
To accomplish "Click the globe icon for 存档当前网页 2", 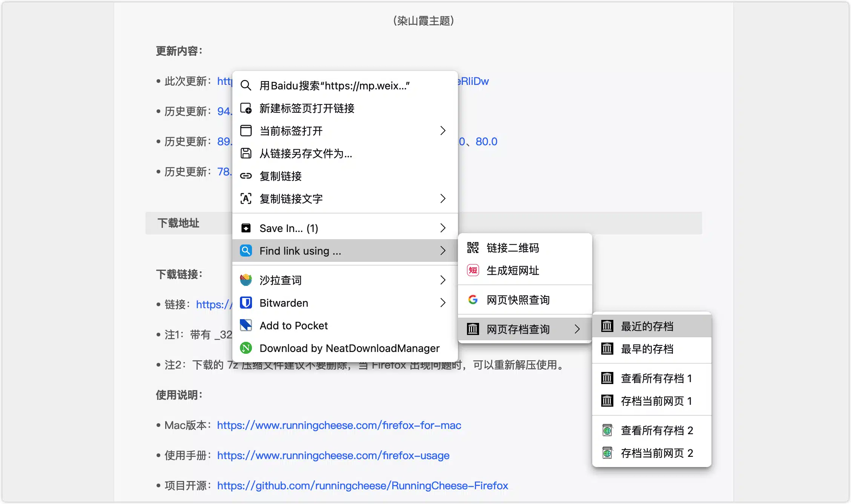I will [x=607, y=453].
